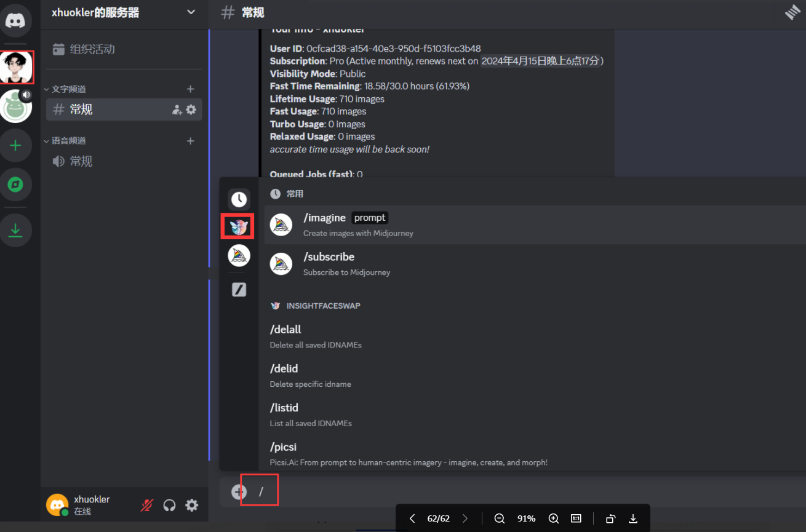This screenshot has height=532, width=806.
Task: Download the image from viewer toolbar
Action: (633, 518)
